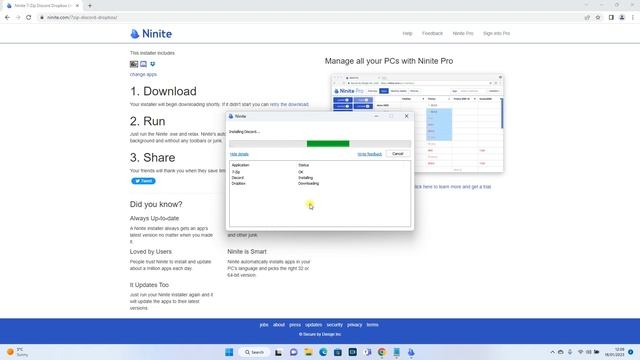Open Wi-Fi network tray icon

pos(580,352)
